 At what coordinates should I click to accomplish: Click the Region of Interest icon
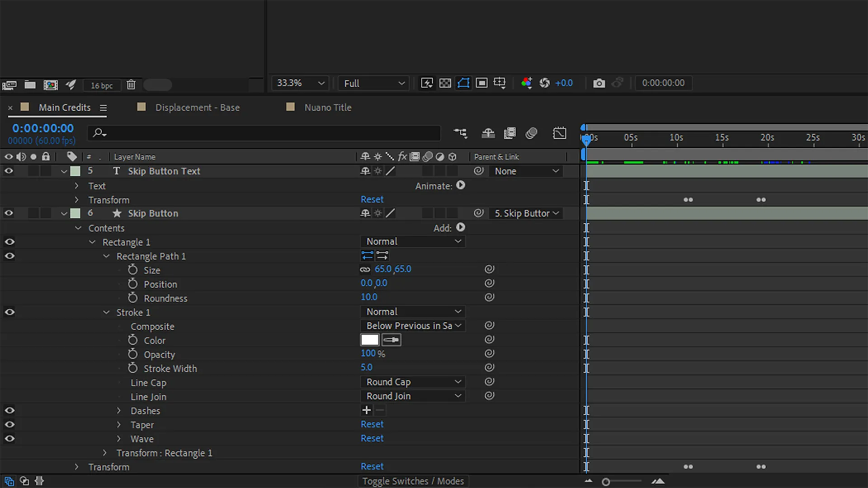(x=481, y=83)
